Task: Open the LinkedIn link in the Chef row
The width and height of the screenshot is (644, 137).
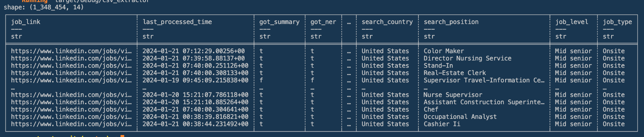Action: click(x=71, y=110)
